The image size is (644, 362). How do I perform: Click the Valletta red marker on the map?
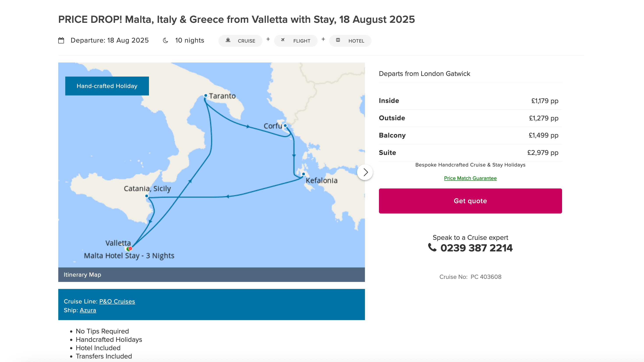[x=130, y=248]
